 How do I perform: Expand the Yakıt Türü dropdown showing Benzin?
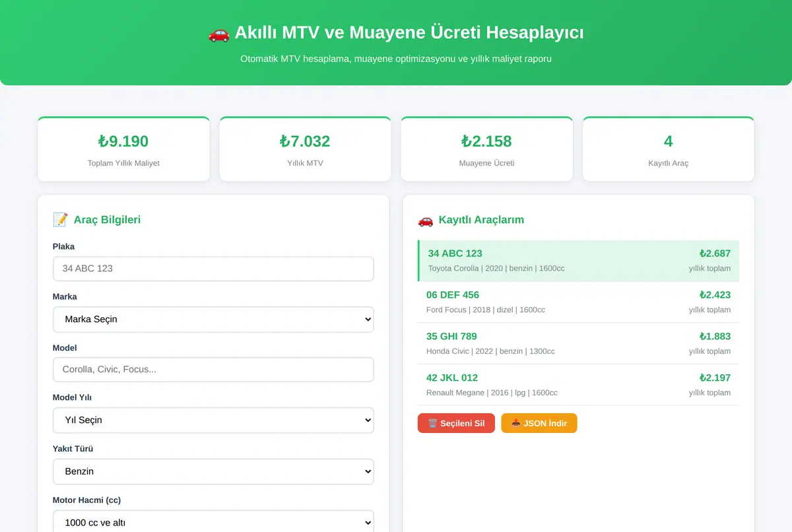tap(213, 472)
